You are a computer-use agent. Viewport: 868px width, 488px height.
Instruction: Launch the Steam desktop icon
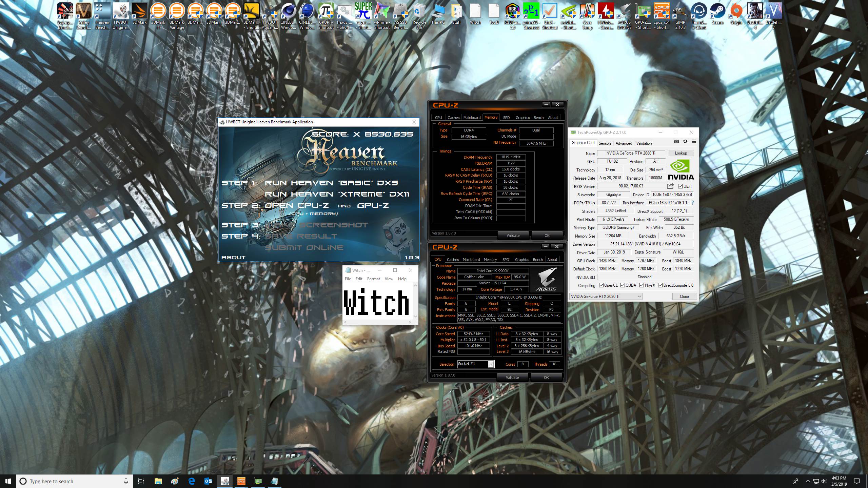coord(717,14)
